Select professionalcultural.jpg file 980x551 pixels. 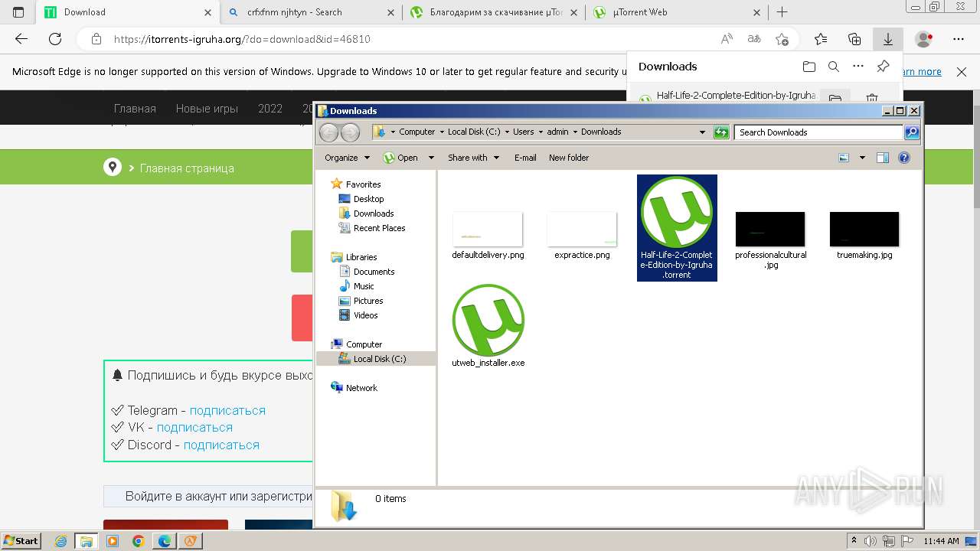[770, 240]
